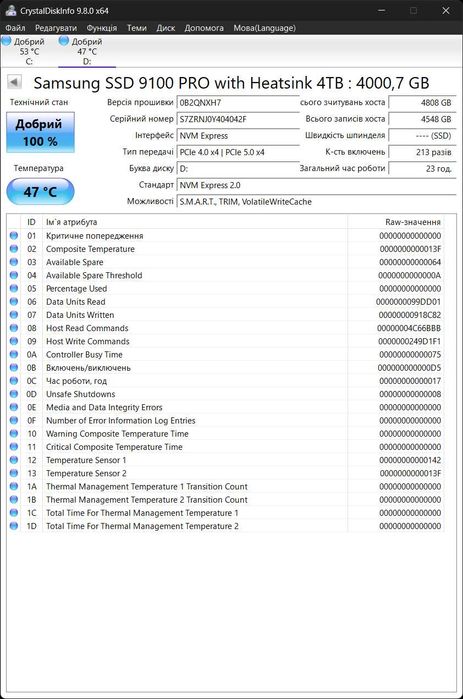Click status icon of attribute 1A row
463x699 pixels.
coord(14,486)
